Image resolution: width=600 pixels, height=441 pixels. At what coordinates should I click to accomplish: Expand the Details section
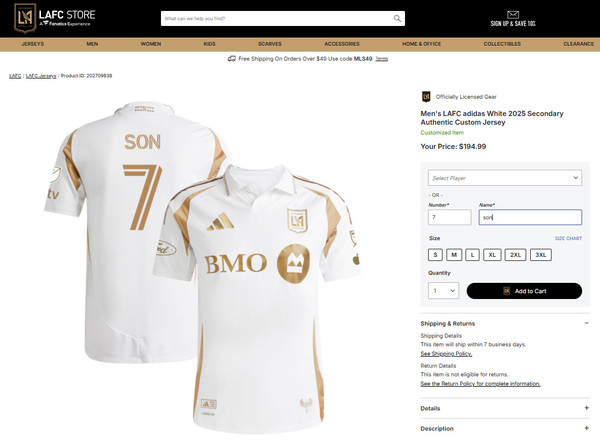(x=586, y=408)
